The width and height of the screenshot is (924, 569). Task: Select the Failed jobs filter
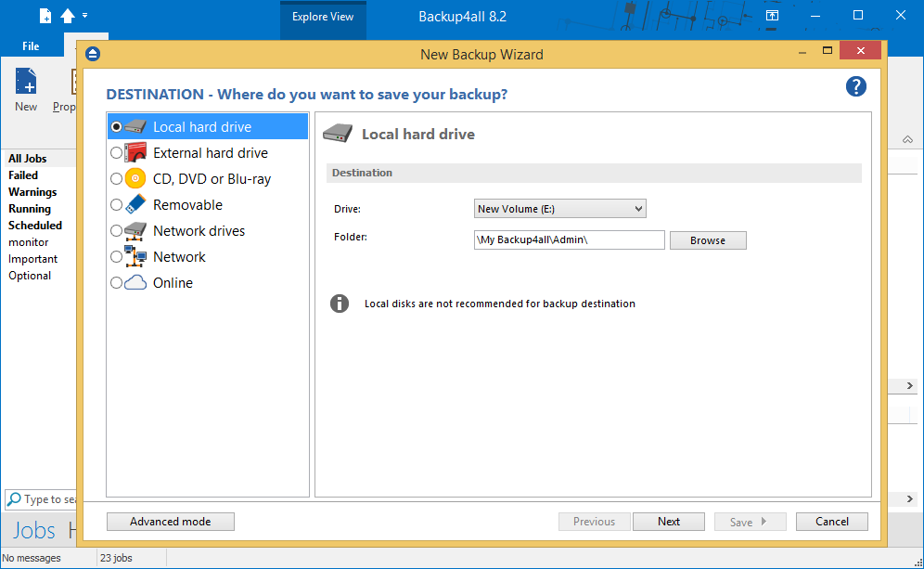(23, 175)
